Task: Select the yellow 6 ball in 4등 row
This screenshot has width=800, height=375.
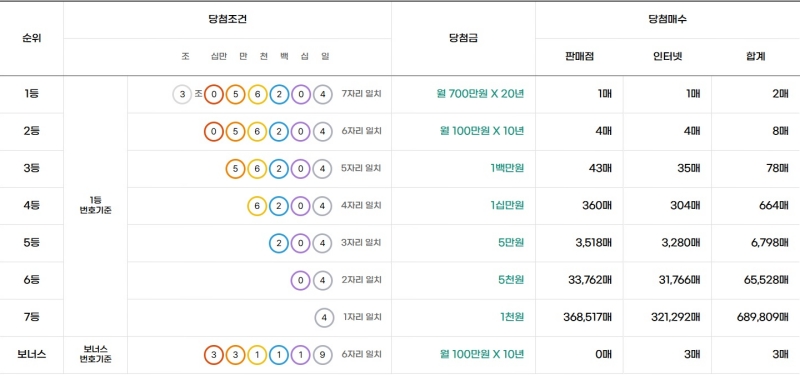Action: point(257,206)
